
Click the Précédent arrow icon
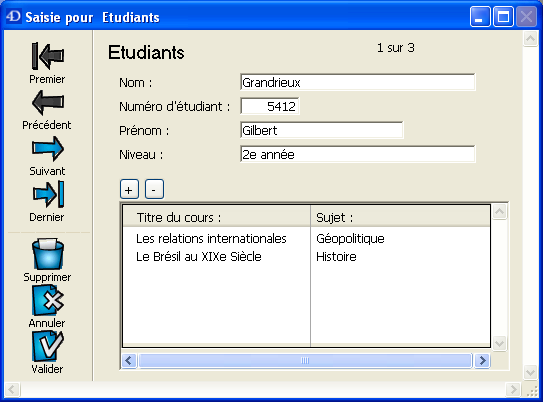pos(48,103)
